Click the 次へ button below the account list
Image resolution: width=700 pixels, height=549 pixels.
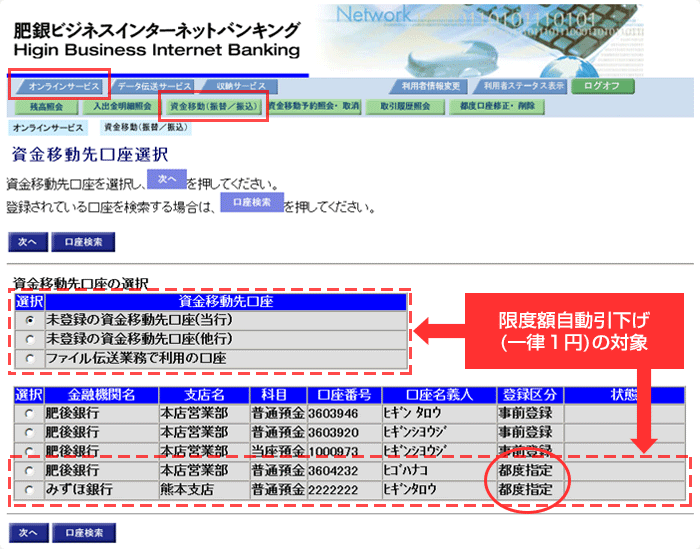coord(29,533)
